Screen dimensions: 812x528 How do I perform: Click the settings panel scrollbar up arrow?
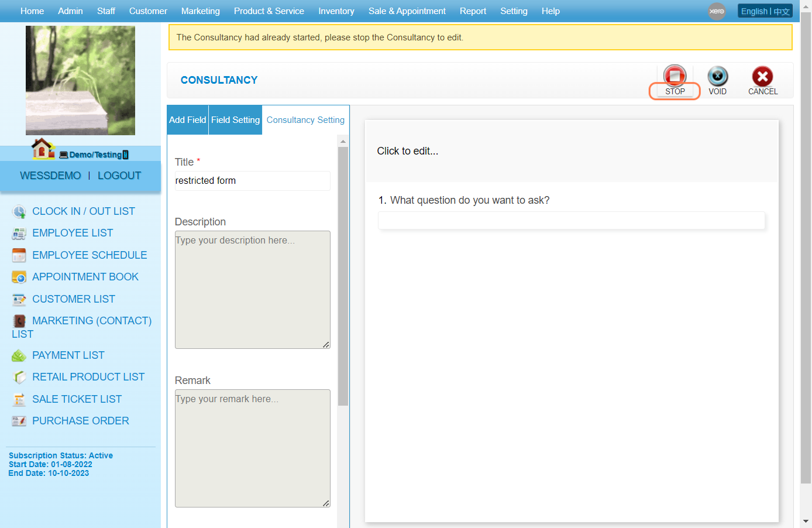(343, 141)
